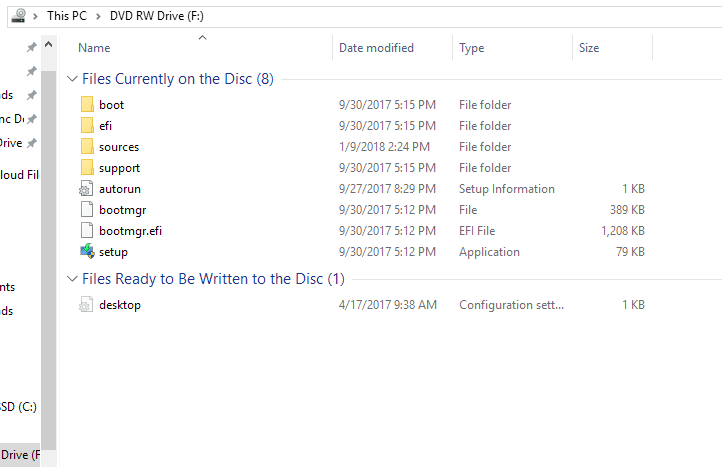Screen dimensions: 722x467
Task: Click the setup application icon
Action: click(x=87, y=251)
